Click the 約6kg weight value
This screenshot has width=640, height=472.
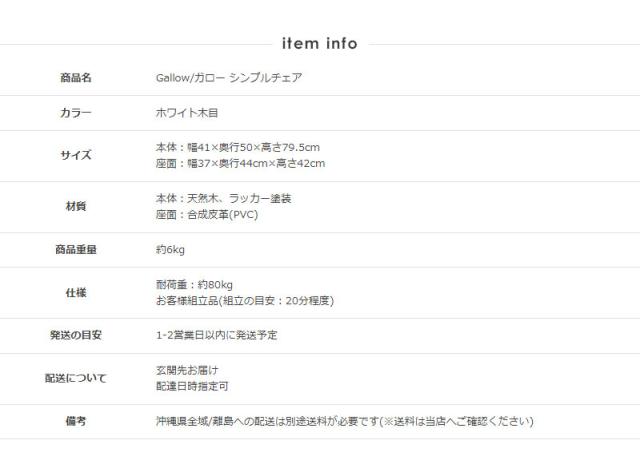[171, 250]
